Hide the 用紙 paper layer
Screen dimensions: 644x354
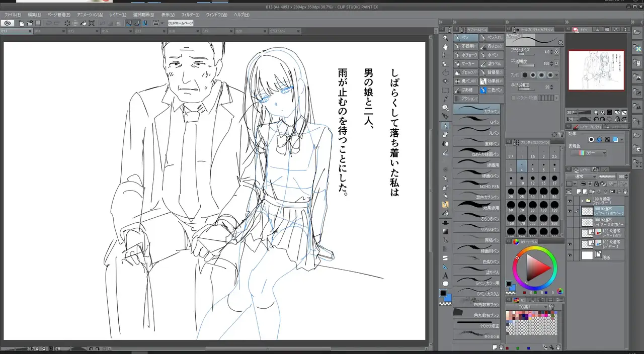[570, 255]
